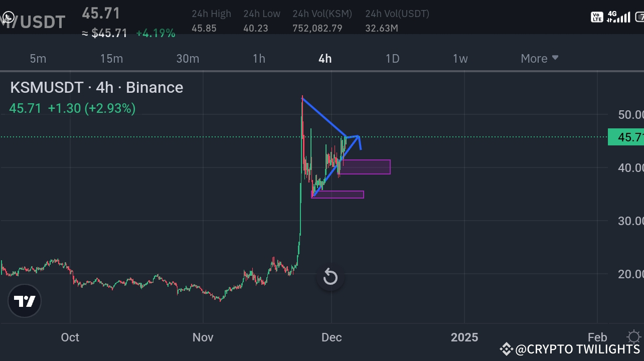The height and width of the screenshot is (361, 644).
Task: Click the 24h Vol(USDT) figure
Action: coord(382,28)
